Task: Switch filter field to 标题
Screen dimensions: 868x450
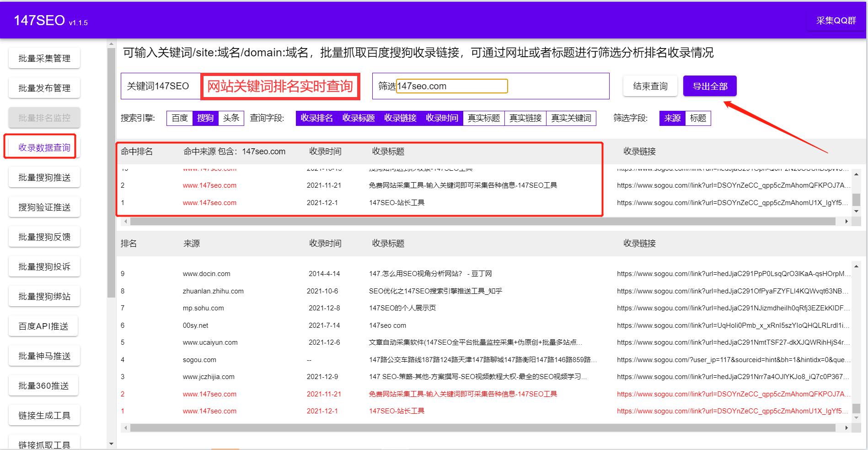Action: point(698,118)
